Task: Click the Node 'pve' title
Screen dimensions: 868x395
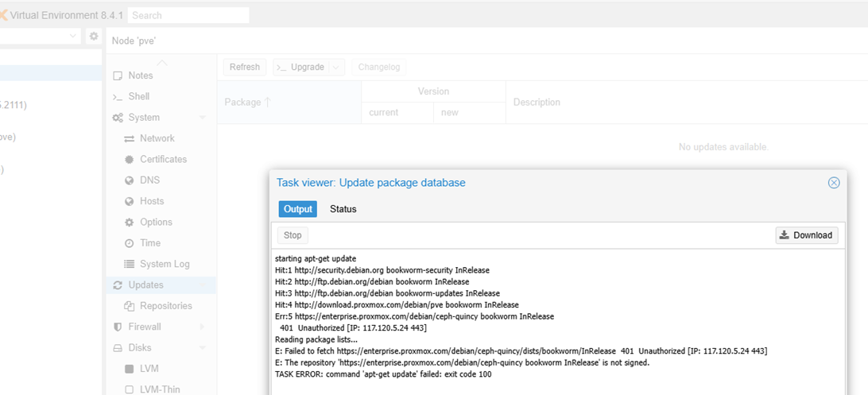Action: pos(136,41)
